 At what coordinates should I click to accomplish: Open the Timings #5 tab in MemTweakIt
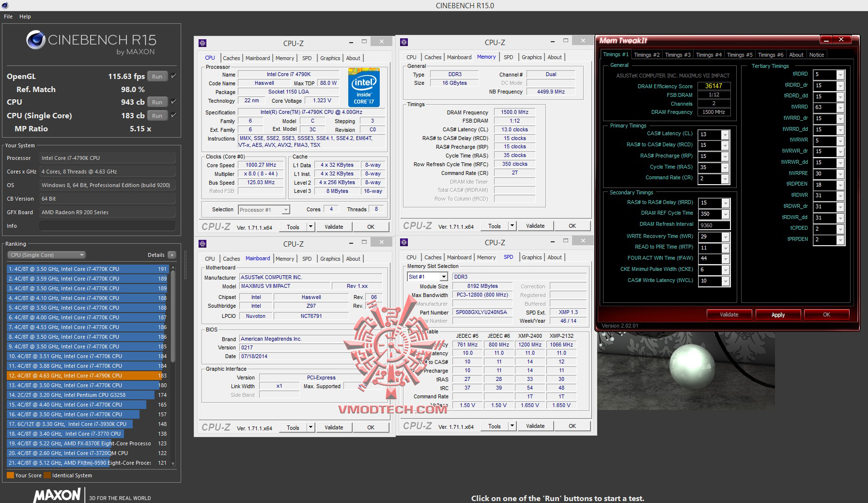tap(740, 55)
